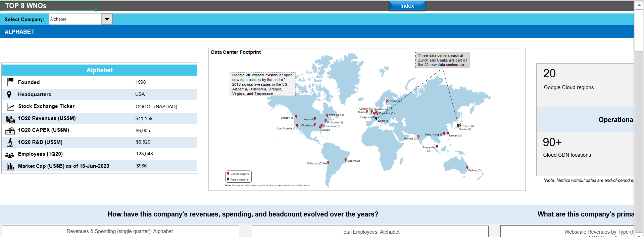Select the Total Employees: Alphabet chart title
The image size is (644, 237).
pyautogui.click(x=370, y=232)
